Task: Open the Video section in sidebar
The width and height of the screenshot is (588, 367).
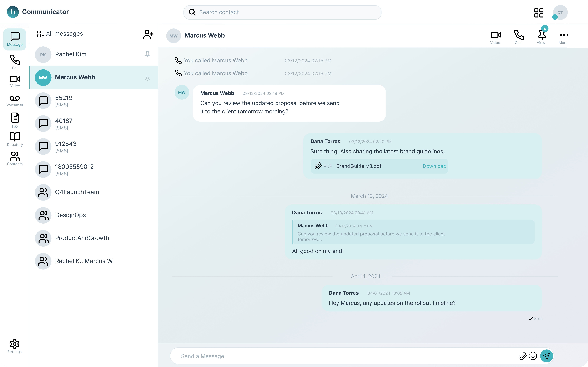Action: coord(15,82)
